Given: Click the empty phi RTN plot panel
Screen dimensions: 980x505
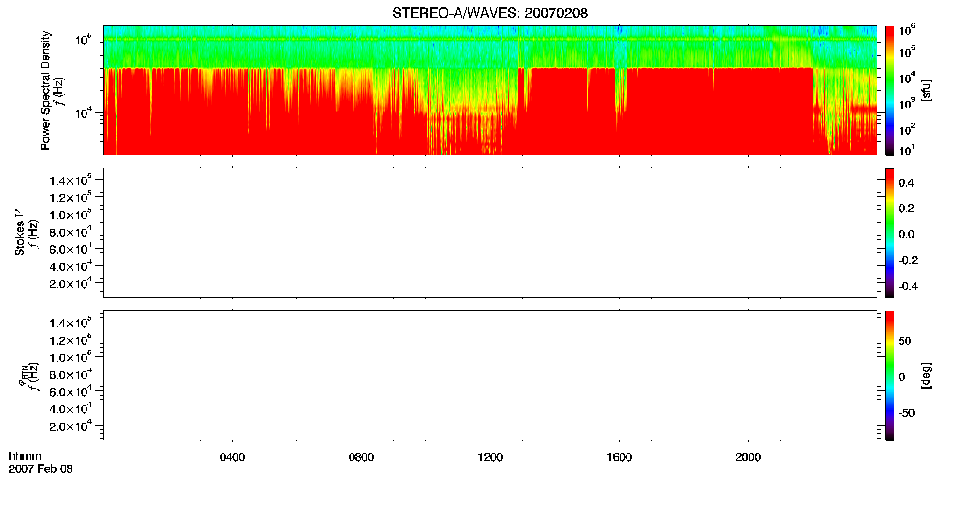Looking at the screenshot, I should pos(490,375).
